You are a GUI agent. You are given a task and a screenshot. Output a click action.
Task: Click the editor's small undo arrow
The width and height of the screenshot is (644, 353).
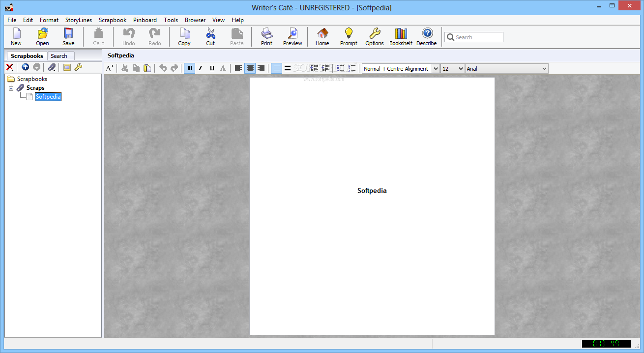[x=163, y=68]
